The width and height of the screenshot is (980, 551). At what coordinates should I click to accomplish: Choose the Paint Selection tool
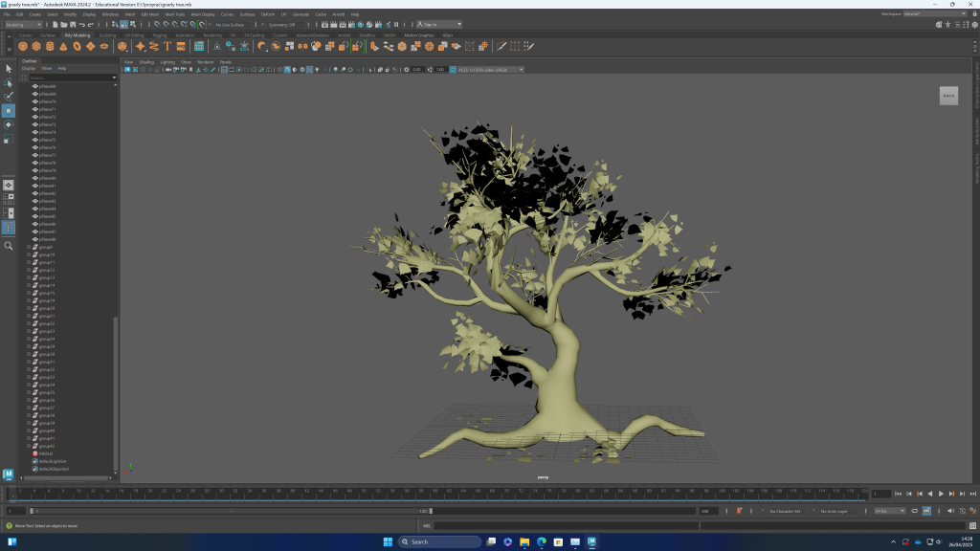coord(9,96)
